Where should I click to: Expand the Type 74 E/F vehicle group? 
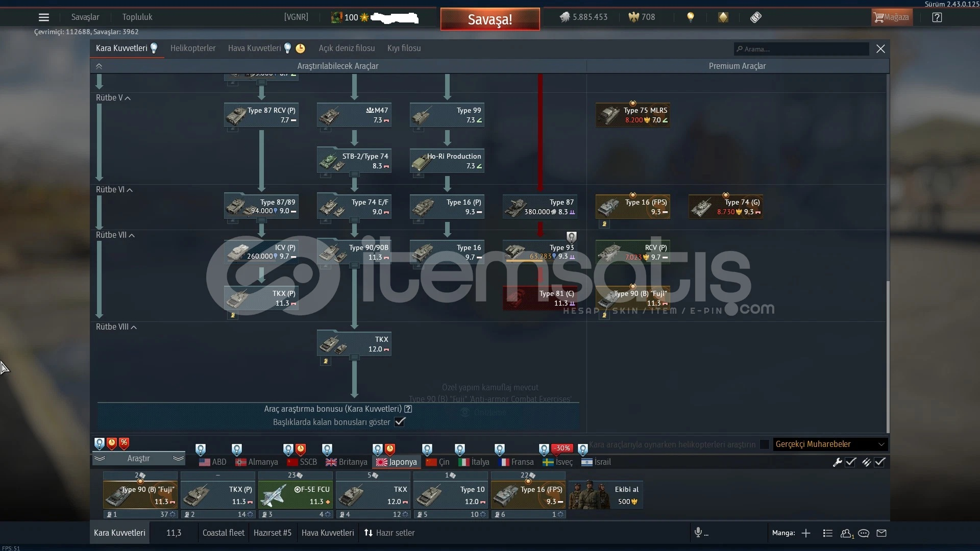click(x=354, y=221)
